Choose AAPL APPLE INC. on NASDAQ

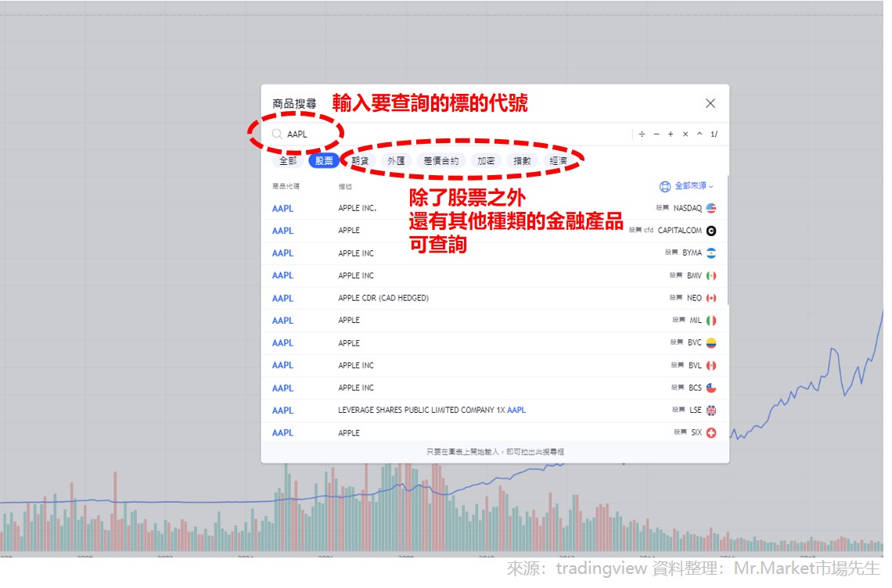[494, 208]
